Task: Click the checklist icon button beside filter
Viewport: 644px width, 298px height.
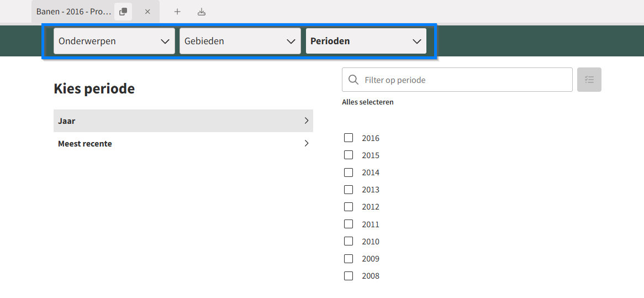Action: click(589, 80)
